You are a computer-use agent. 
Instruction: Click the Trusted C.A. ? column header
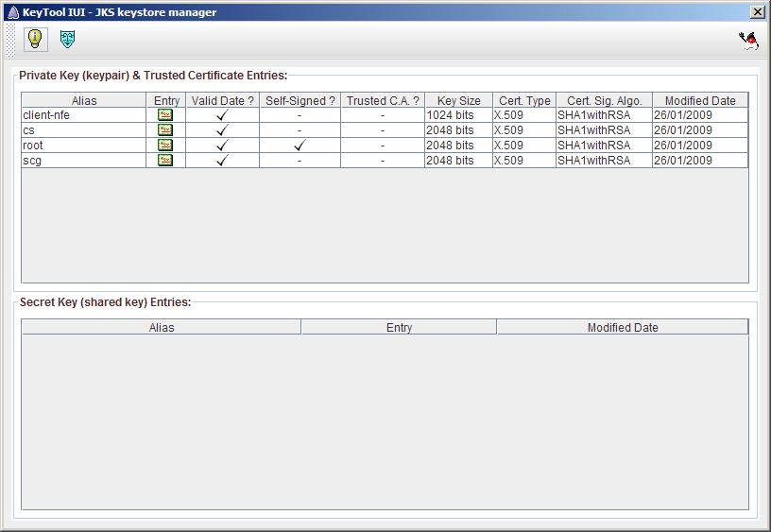pos(383,100)
